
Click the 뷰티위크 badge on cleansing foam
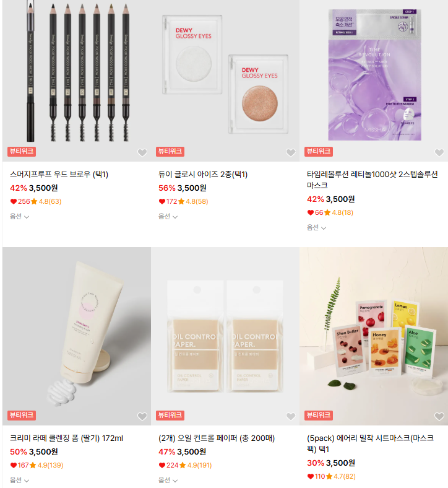click(22, 415)
